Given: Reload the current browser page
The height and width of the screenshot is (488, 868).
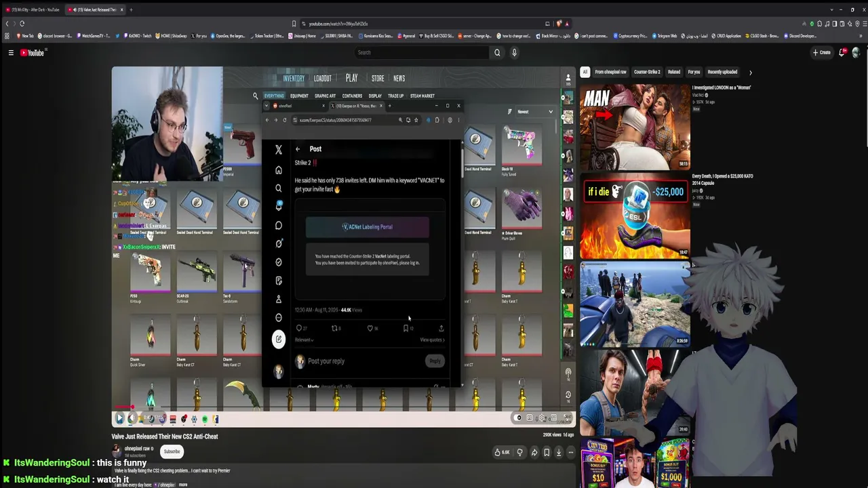Looking at the screenshot, I should coord(22,24).
